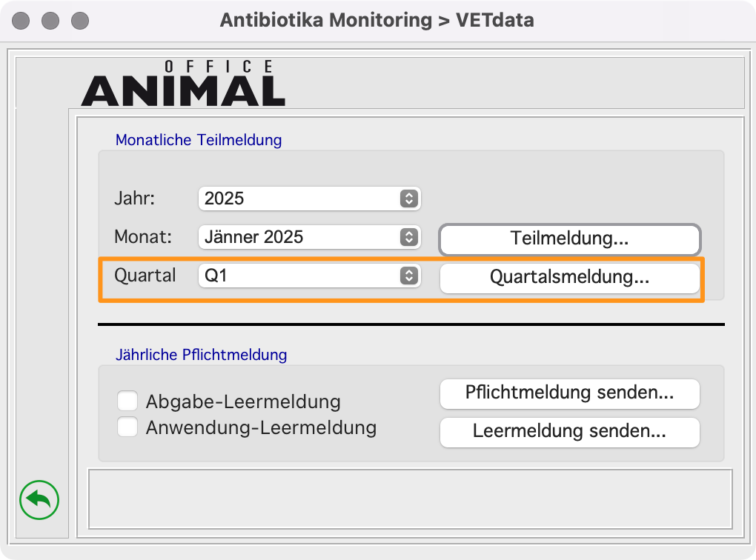
Task: Click the green back arrow icon
Action: tap(38, 500)
